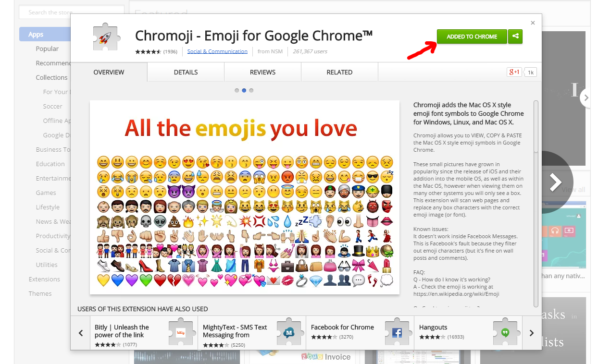This screenshot has width=598, height=364.
Task: Click 'Users of this extension have also used' heading
Action: pos(143,309)
